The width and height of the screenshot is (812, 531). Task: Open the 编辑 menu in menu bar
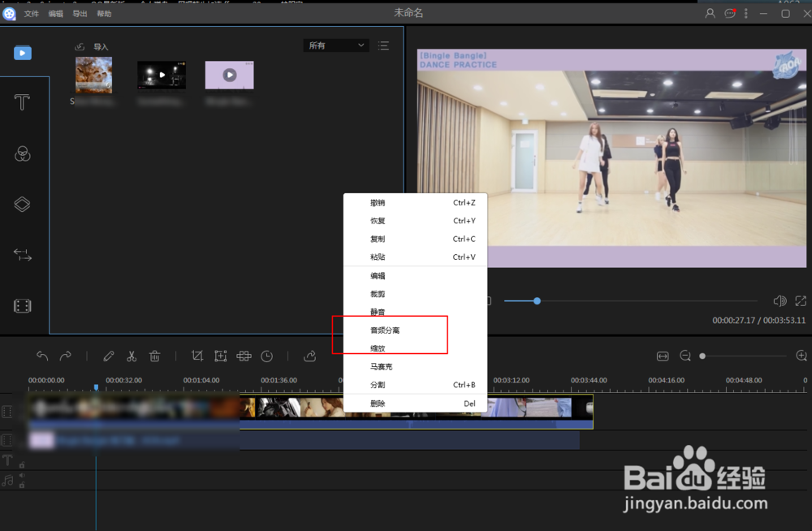pos(55,14)
